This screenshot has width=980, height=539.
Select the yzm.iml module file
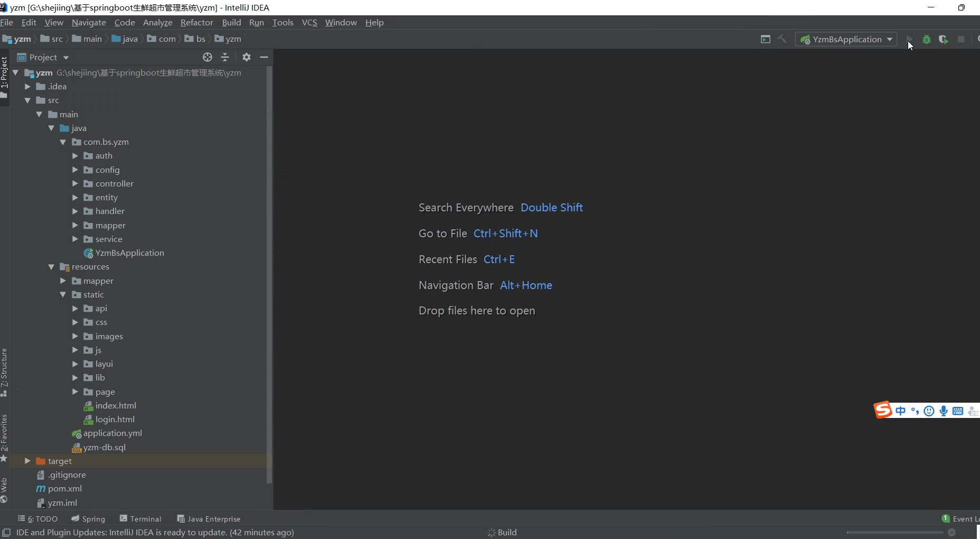(x=56, y=503)
